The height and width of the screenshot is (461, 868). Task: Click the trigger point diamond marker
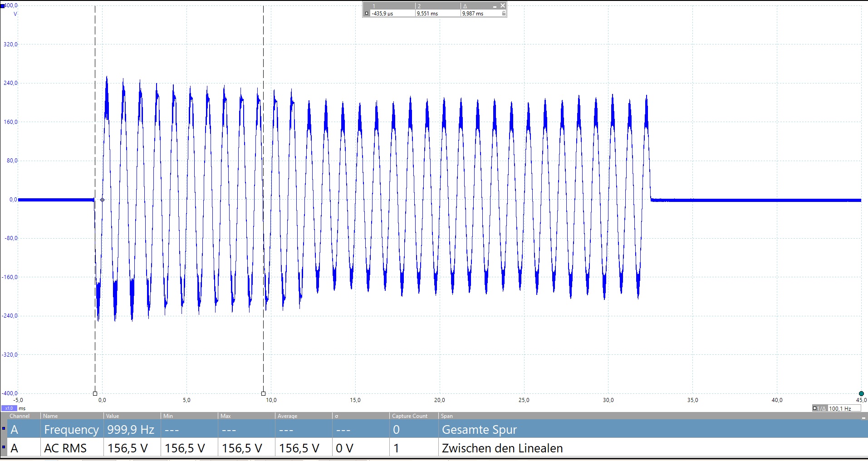[102, 200]
